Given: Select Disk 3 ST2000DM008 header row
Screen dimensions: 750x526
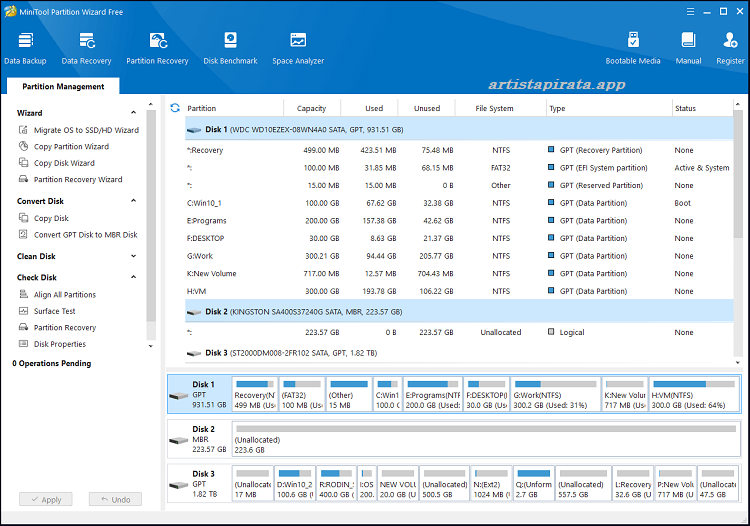Looking at the screenshot, I should [x=459, y=353].
